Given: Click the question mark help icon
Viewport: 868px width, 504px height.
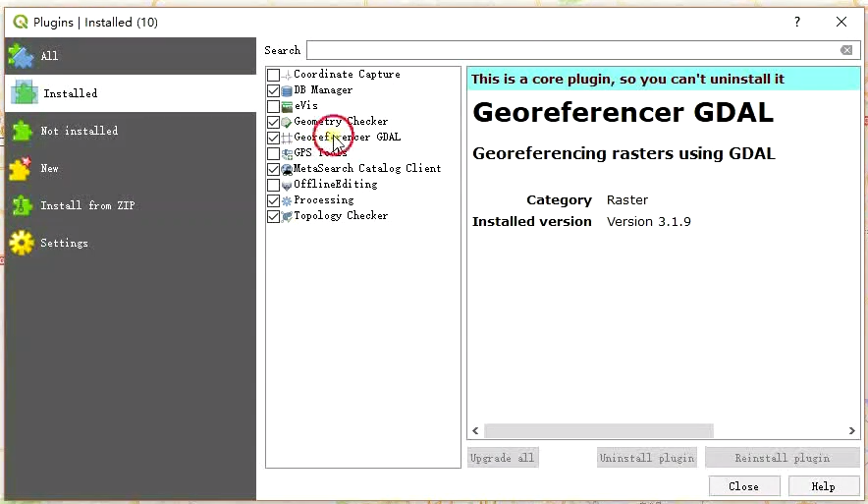Looking at the screenshot, I should click(797, 23).
